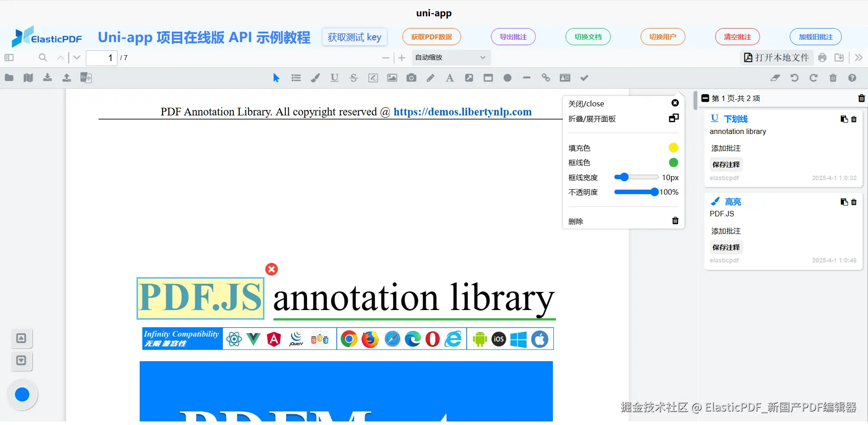Delete all annotations on page 1 list header
Screen dimensions: 868x425
[861, 98]
